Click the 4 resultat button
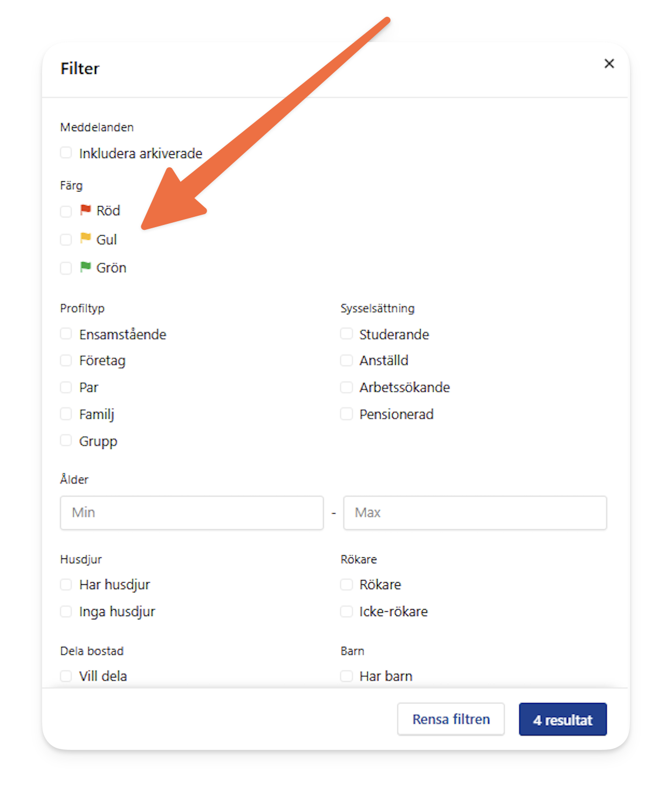 coord(563,719)
